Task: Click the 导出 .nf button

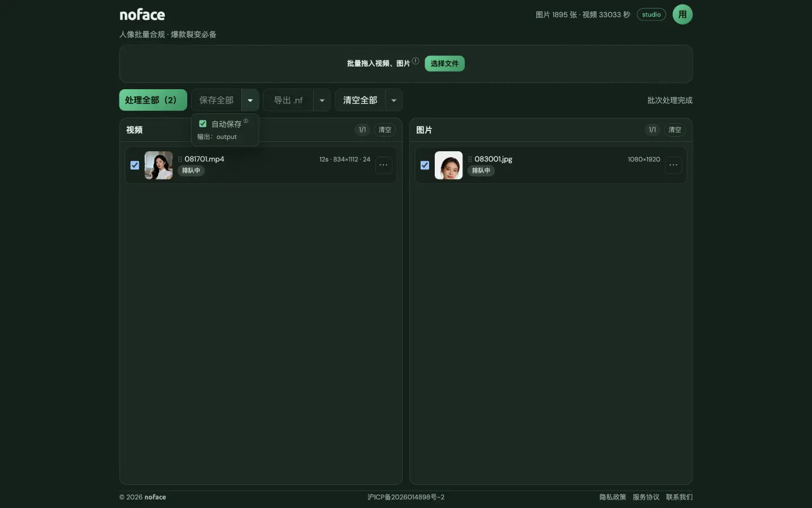Action: (288, 100)
